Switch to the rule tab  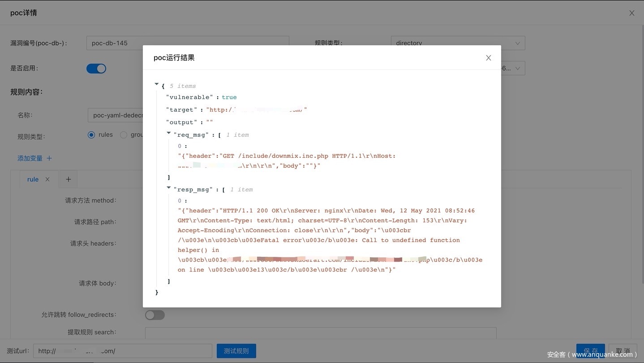click(x=33, y=179)
